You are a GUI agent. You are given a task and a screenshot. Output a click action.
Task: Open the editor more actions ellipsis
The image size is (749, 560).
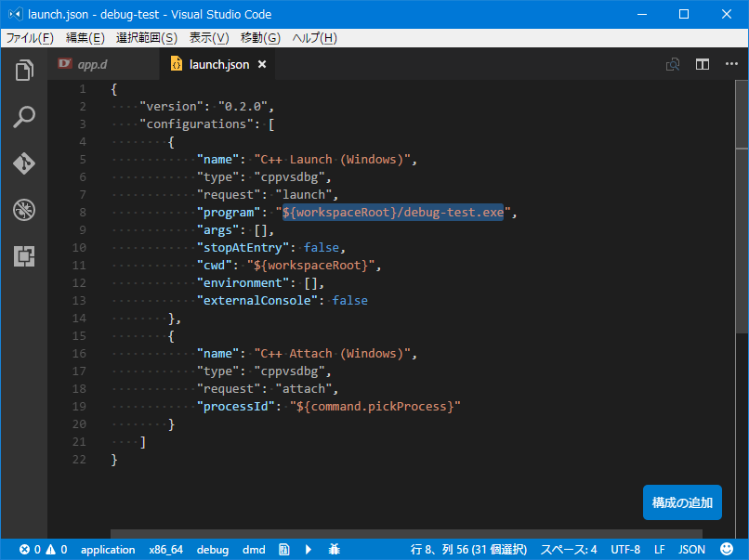pyautogui.click(x=731, y=64)
